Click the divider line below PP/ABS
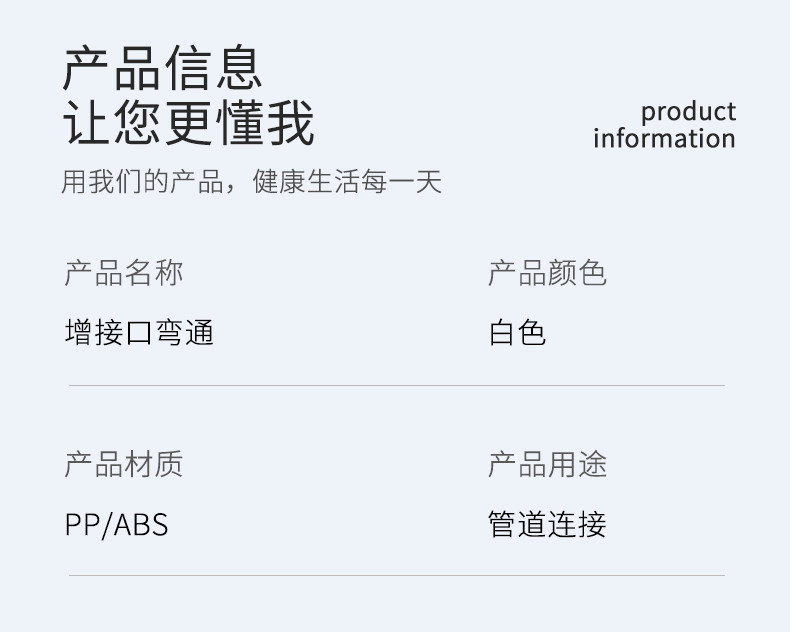Image resolution: width=790 pixels, height=632 pixels. pyautogui.click(x=397, y=575)
